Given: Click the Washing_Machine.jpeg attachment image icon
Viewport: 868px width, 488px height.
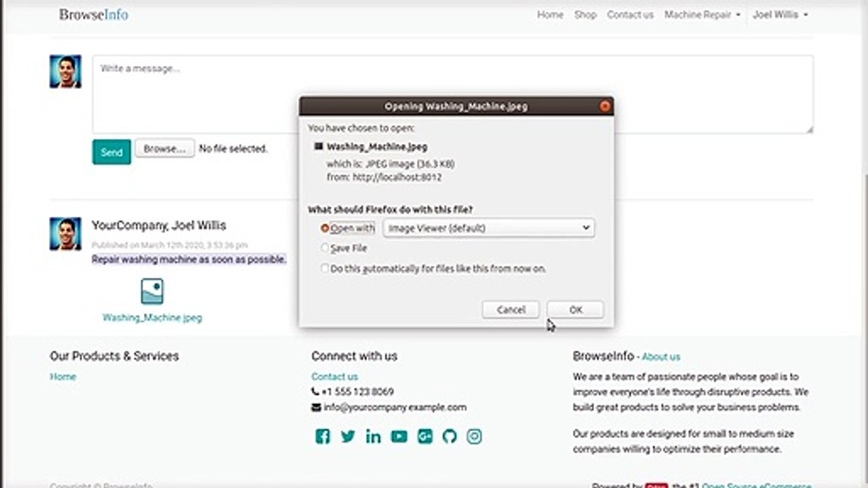Looking at the screenshot, I should tap(152, 291).
